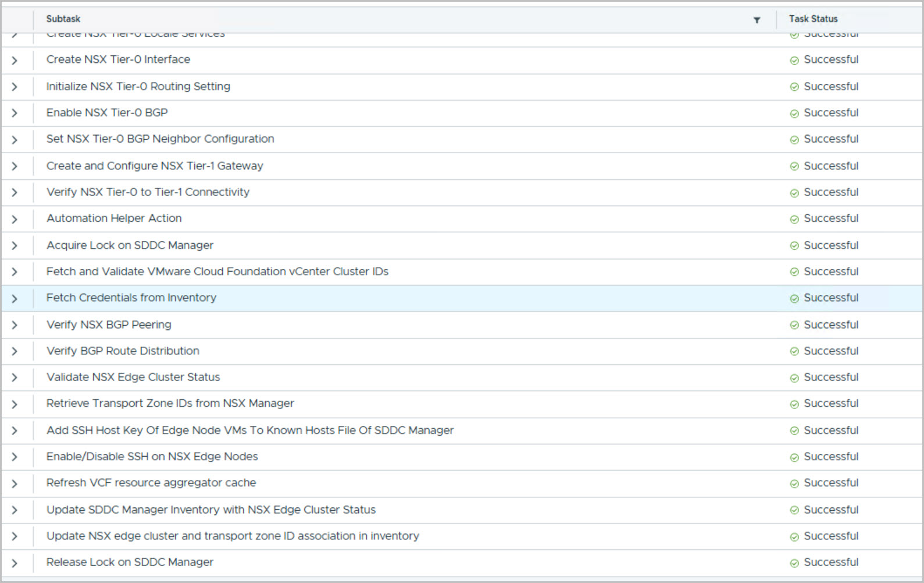Expand the Acquire Lock on SDDC Manager row
The height and width of the screenshot is (583, 924).
click(x=15, y=246)
